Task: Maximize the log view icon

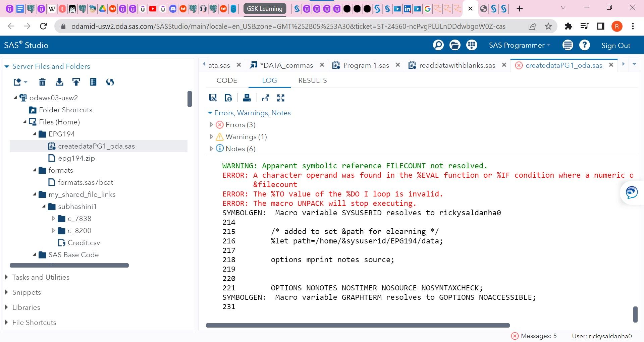Action: (281, 98)
